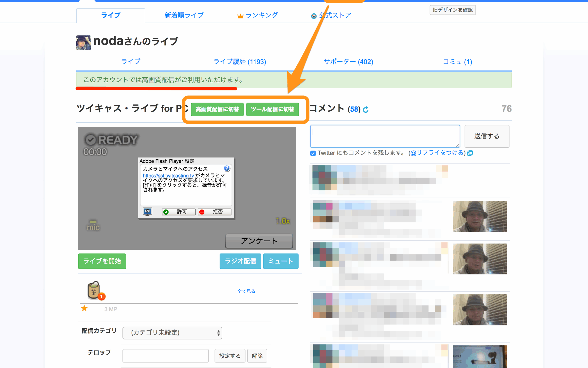Click the 旧デザインを確認 button
This screenshot has width=588, height=368.
[x=453, y=10]
